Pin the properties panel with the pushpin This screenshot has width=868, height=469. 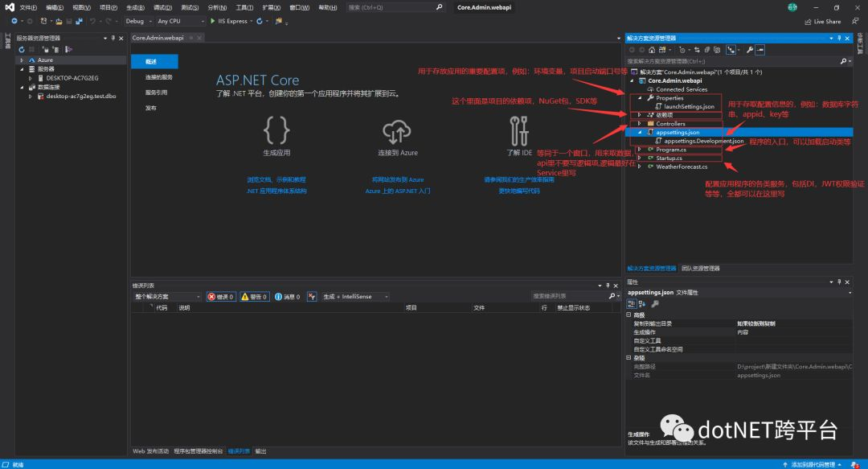839,282
